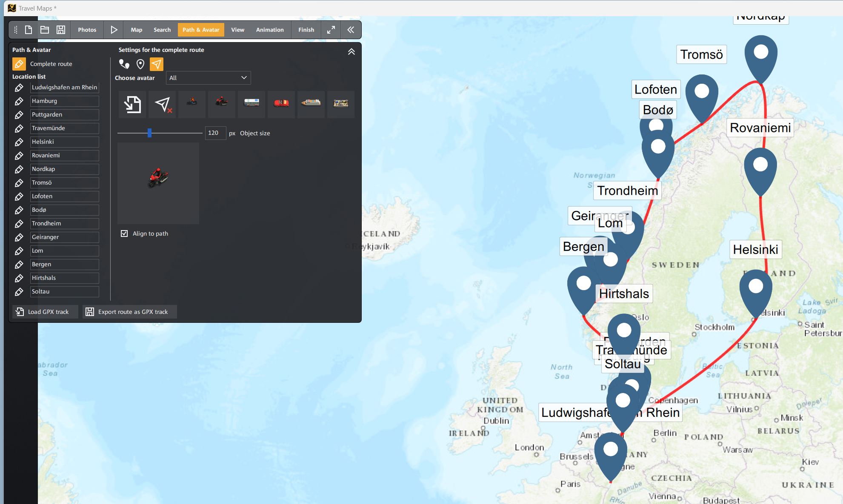Import a custom avatar file icon
The height and width of the screenshot is (504, 843).
click(x=132, y=104)
